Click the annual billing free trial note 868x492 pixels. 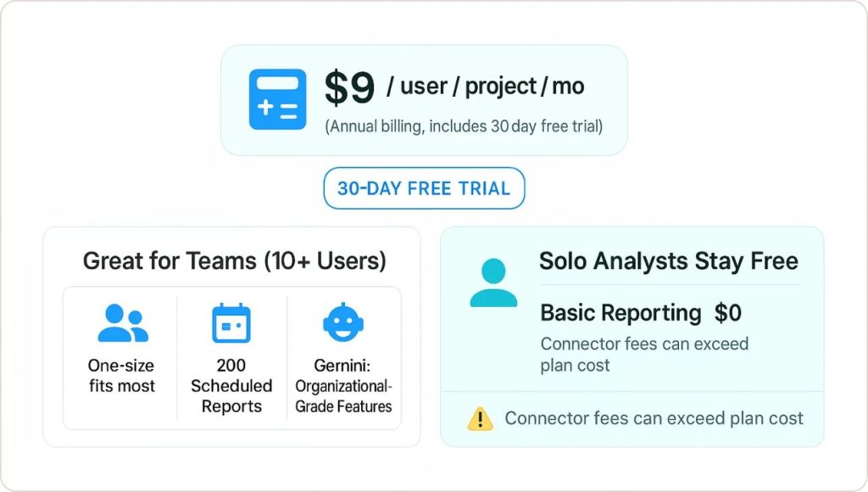point(464,127)
